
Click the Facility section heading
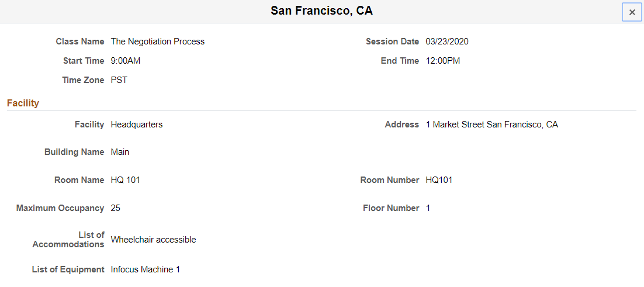[23, 103]
